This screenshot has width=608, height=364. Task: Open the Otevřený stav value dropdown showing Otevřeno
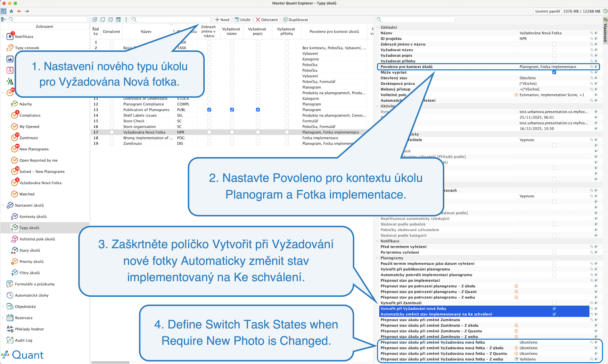[553, 78]
